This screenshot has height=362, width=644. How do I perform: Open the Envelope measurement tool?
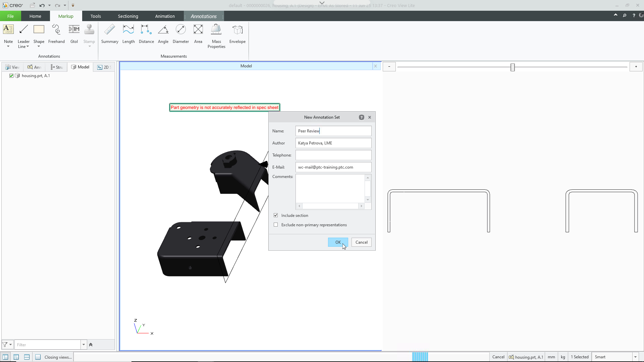tap(237, 34)
